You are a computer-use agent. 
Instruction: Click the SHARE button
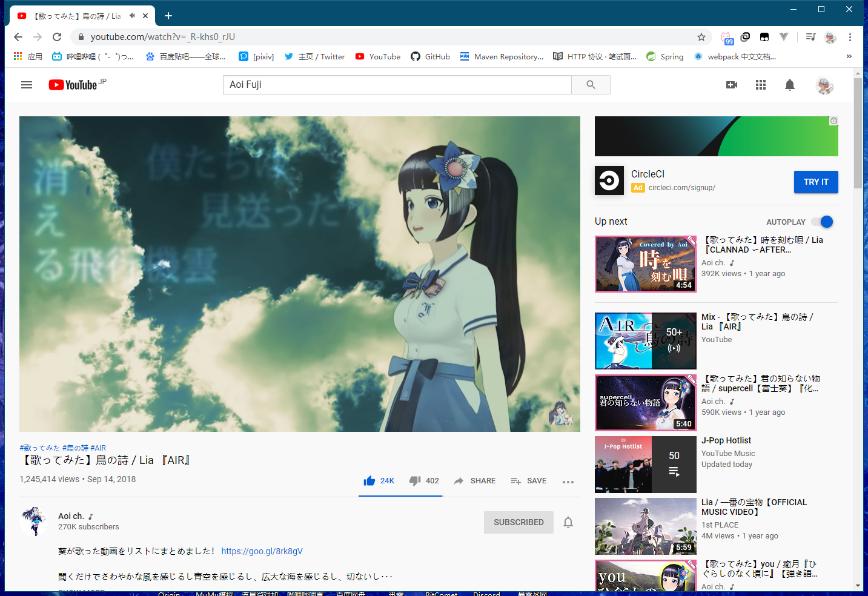click(x=475, y=481)
